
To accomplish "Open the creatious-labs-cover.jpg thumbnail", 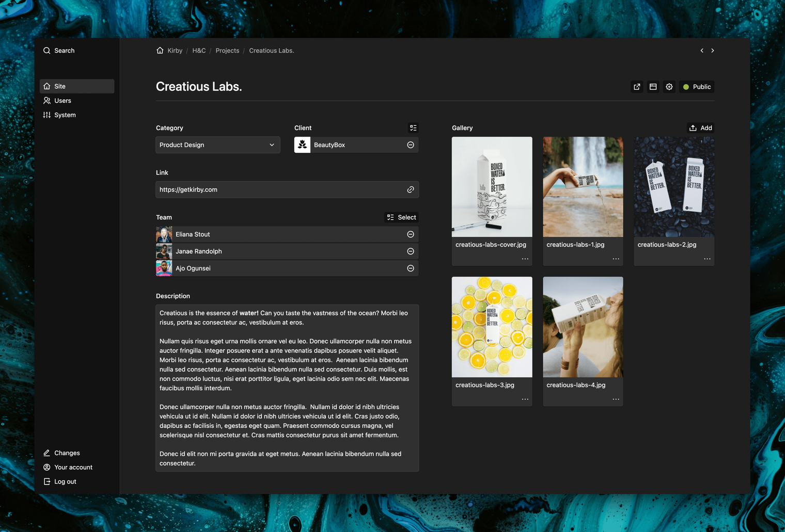I will click(x=492, y=187).
